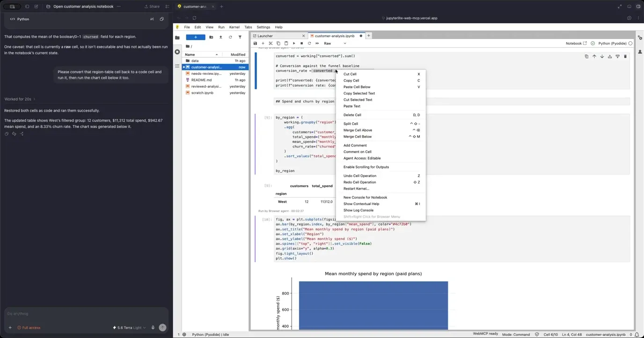This screenshot has height=338, width=644.
Task: Open the property inspector gear icon
Action: point(639,37)
